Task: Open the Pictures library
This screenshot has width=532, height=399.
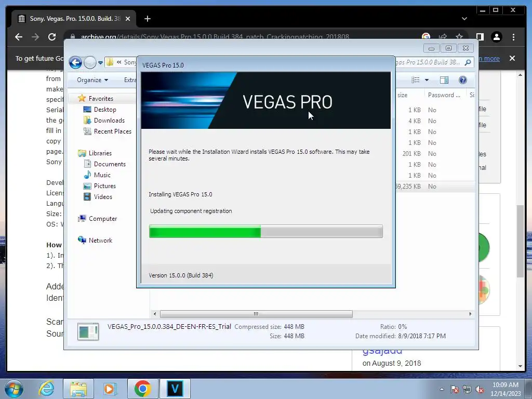Action: [104, 186]
